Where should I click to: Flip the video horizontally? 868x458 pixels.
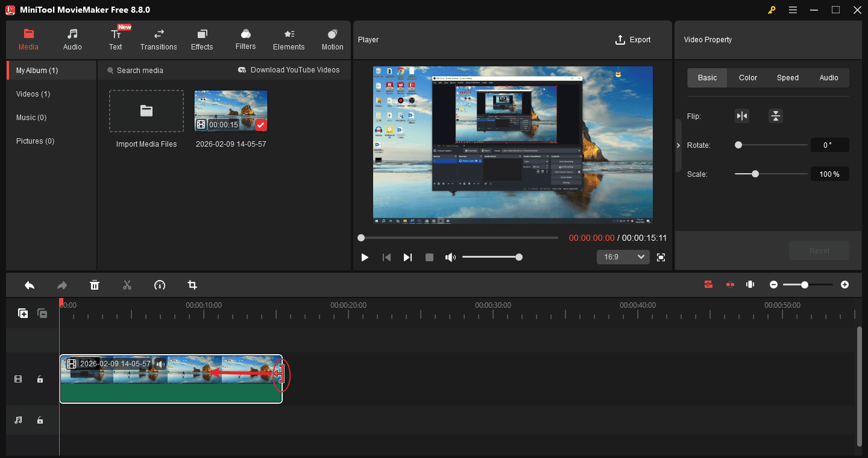click(x=742, y=116)
